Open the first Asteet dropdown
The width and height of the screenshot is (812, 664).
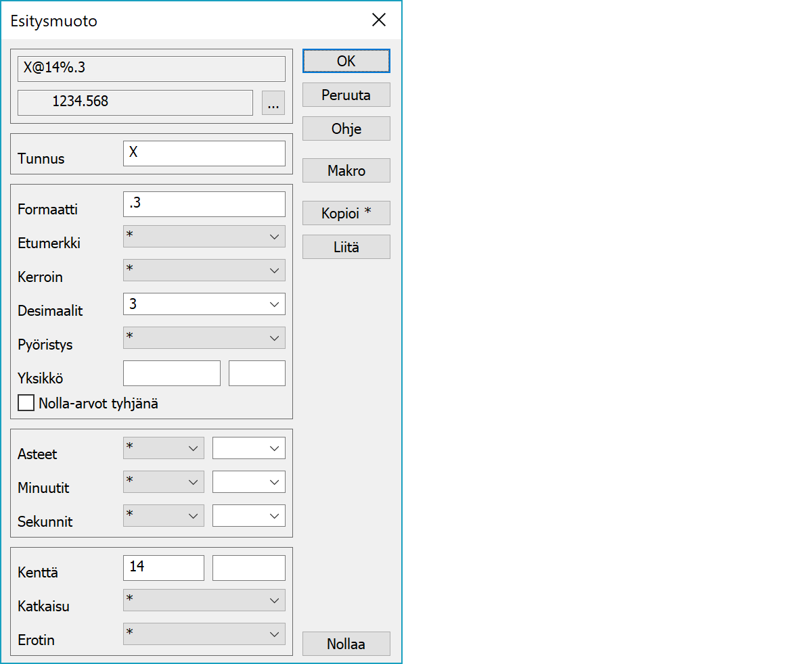point(164,448)
